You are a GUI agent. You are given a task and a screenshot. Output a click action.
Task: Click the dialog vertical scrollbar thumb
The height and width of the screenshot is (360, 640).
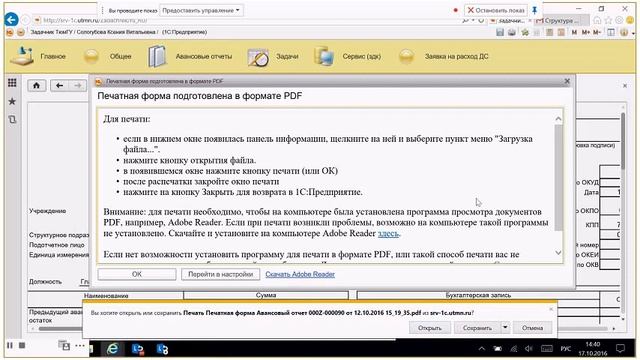[558, 178]
